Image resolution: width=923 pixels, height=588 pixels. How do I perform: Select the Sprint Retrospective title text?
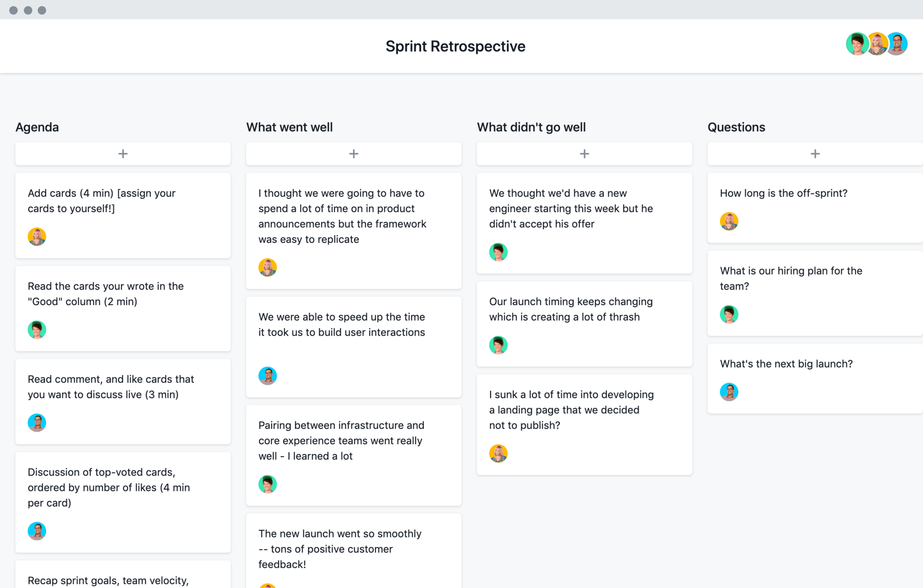tap(462, 46)
